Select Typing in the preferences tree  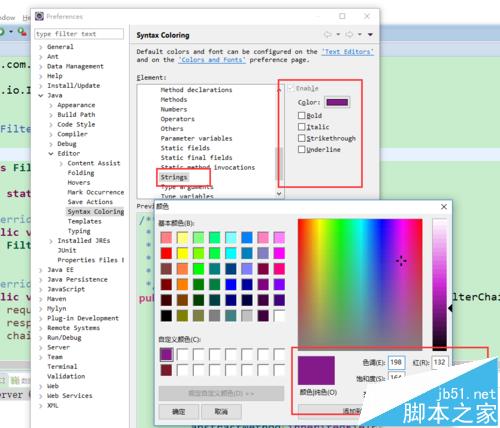(79, 231)
